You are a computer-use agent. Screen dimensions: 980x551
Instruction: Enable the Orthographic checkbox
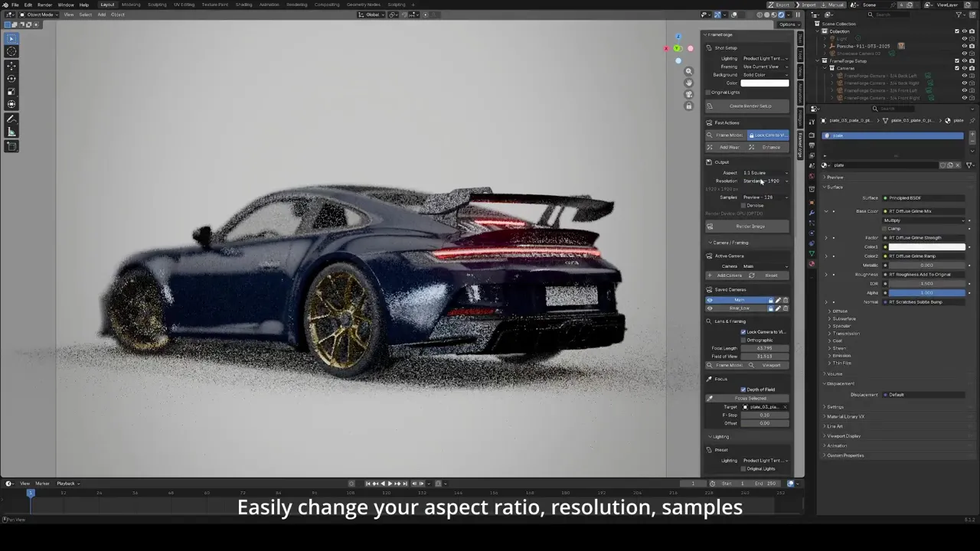pyautogui.click(x=743, y=341)
